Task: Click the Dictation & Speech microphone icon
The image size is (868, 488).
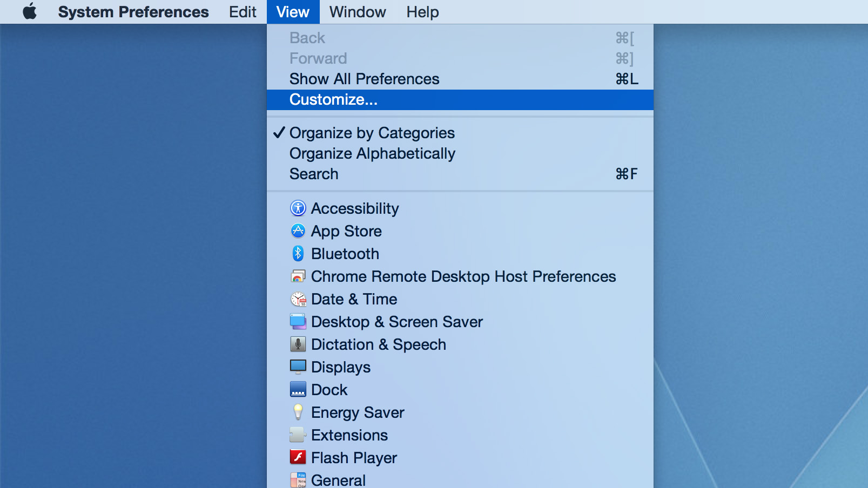Action: [x=298, y=344]
